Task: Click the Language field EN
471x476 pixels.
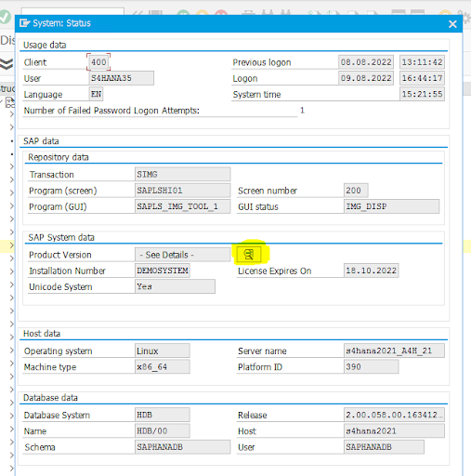Action: coord(96,94)
